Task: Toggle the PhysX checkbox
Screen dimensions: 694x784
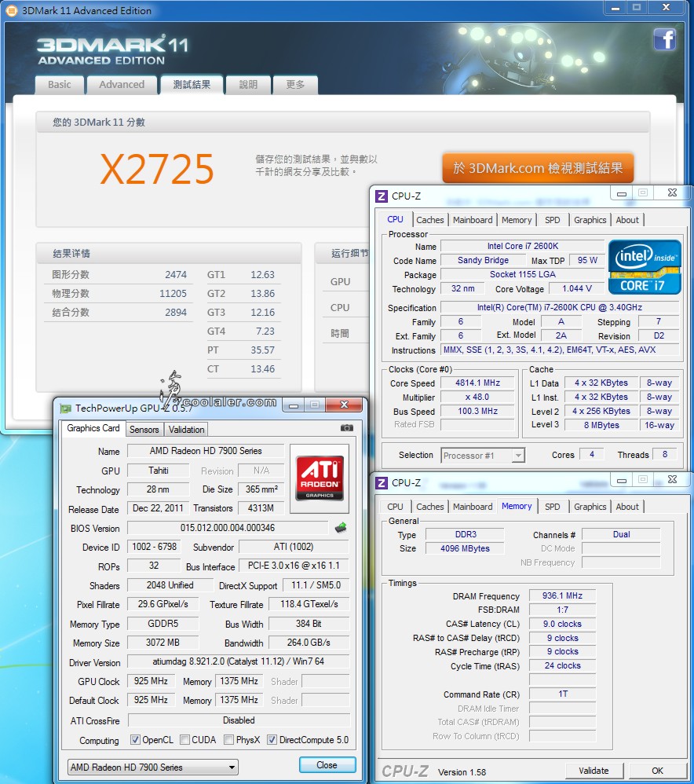Action: (228, 739)
